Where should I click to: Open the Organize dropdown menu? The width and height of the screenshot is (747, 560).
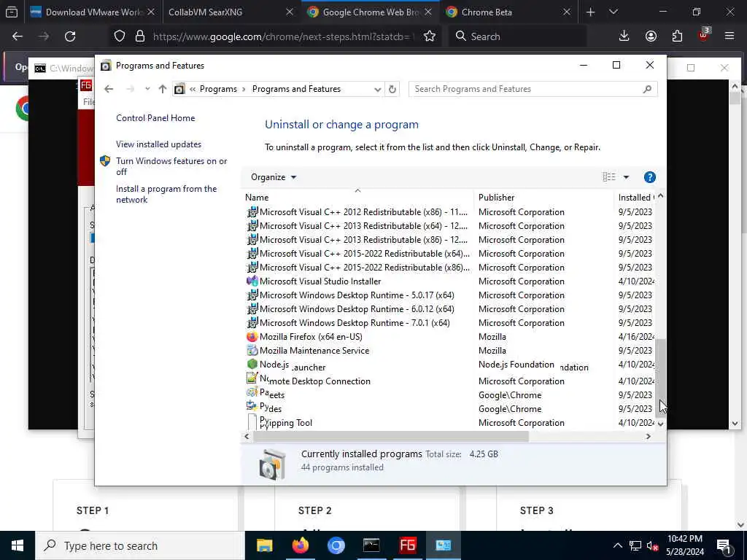pyautogui.click(x=274, y=177)
